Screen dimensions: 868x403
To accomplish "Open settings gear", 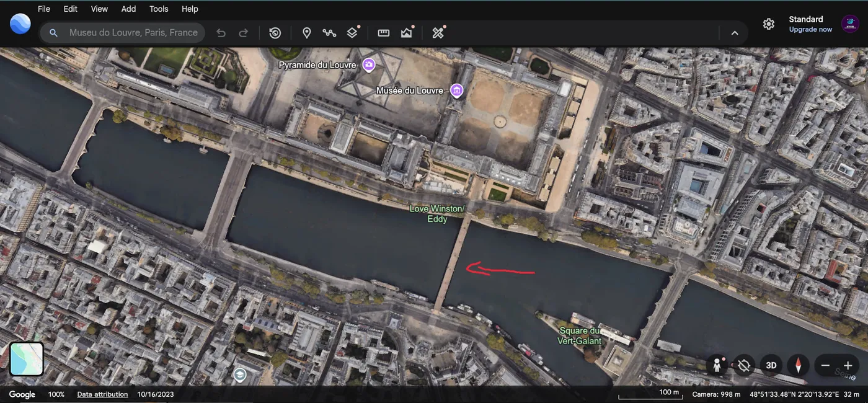I will pyautogui.click(x=769, y=24).
